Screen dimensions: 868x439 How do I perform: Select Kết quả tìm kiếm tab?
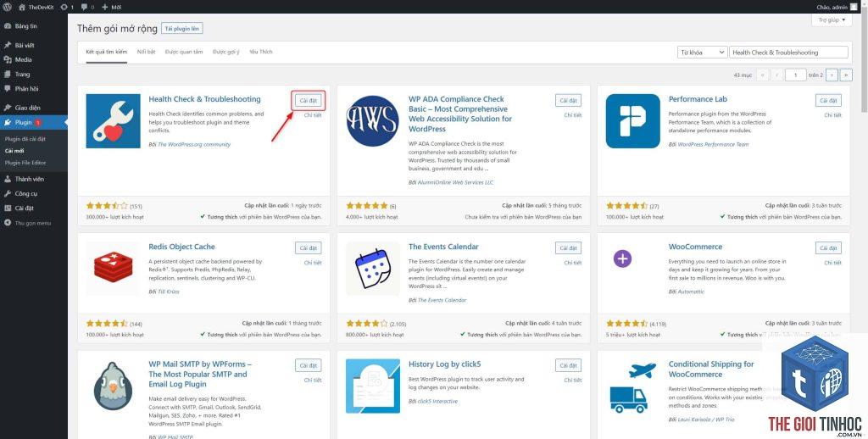point(106,52)
